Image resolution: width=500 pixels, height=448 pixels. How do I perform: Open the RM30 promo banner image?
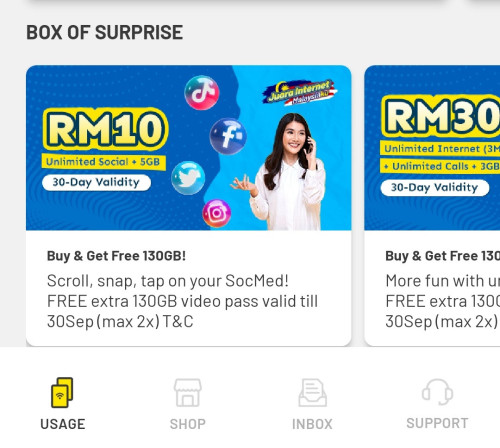(x=432, y=148)
